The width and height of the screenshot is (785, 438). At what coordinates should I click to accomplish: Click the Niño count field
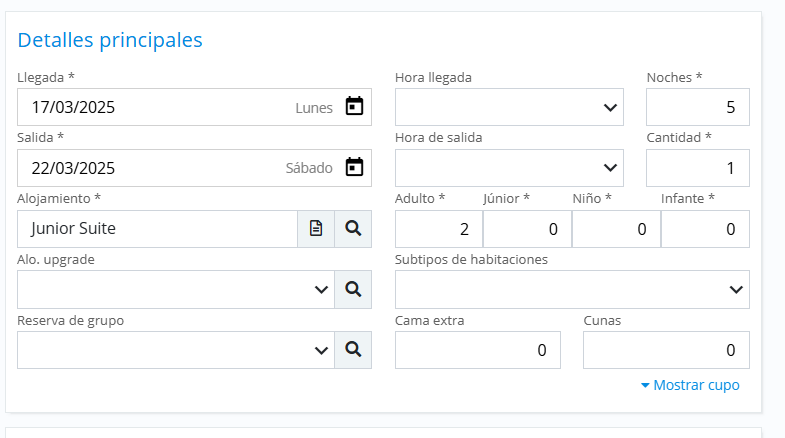click(x=616, y=229)
